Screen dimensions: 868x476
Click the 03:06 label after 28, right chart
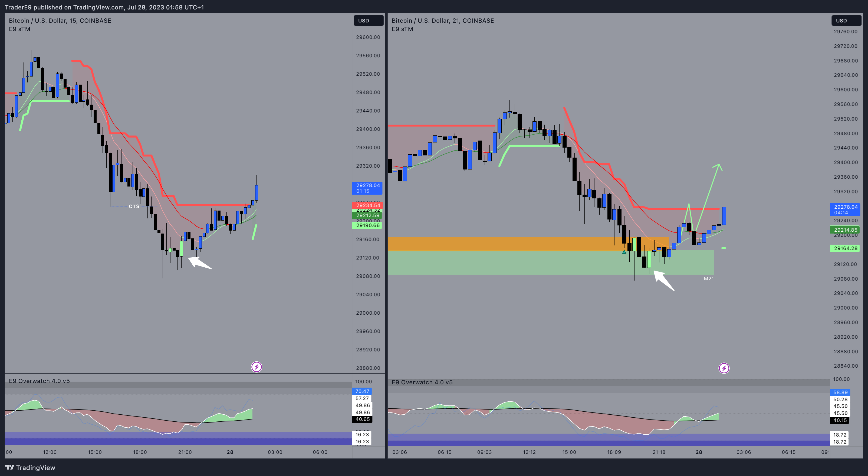tap(744, 452)
